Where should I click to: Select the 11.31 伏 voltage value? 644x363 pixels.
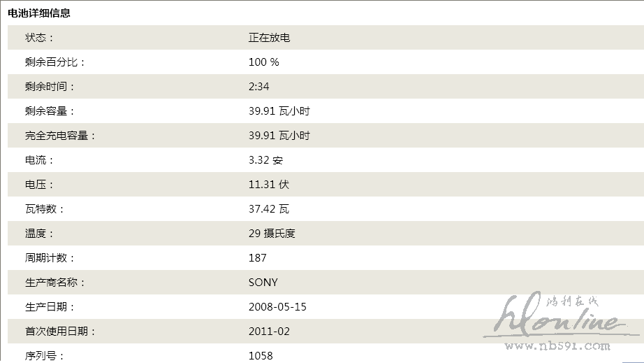click(268, 185)
